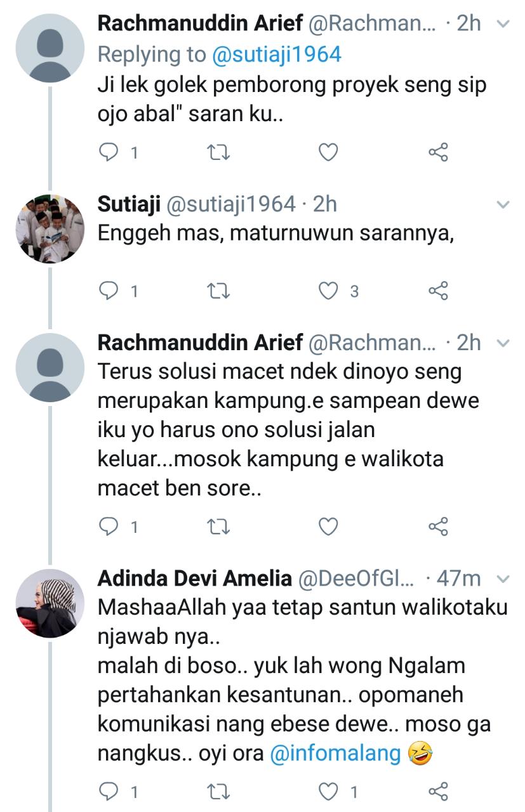Retweet the 'solusi macet' tweet
525x812 pixels.
point(219,527)
